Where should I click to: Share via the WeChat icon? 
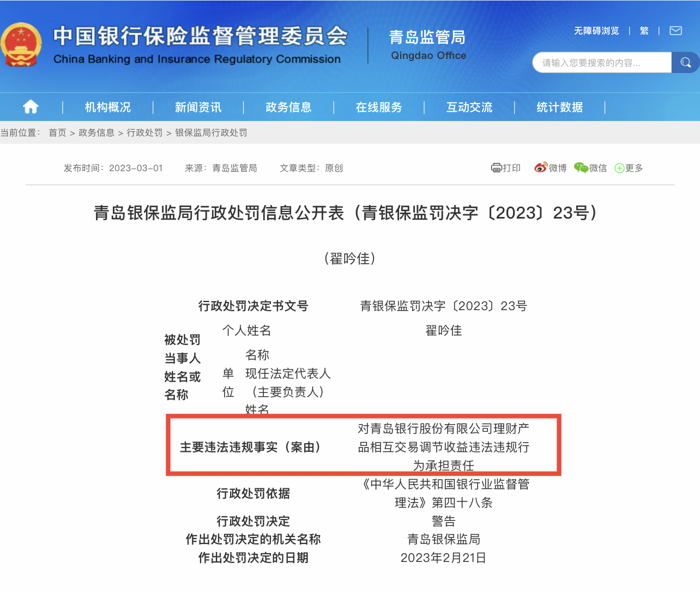click(581, 168)
